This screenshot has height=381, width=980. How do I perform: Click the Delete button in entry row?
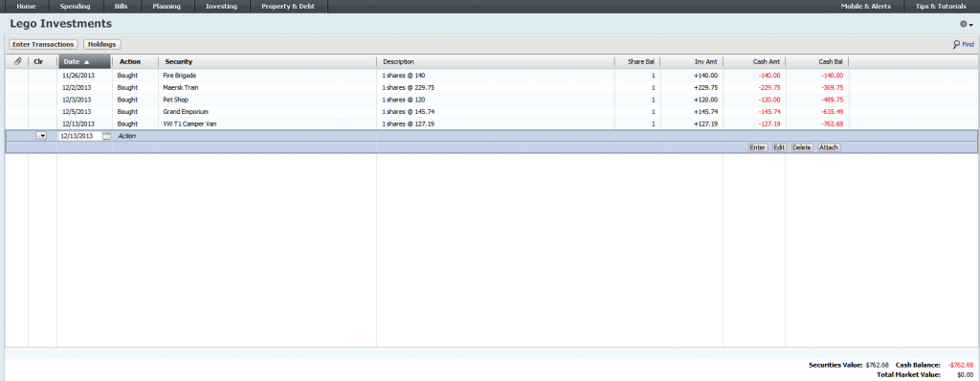click(802, 147)
